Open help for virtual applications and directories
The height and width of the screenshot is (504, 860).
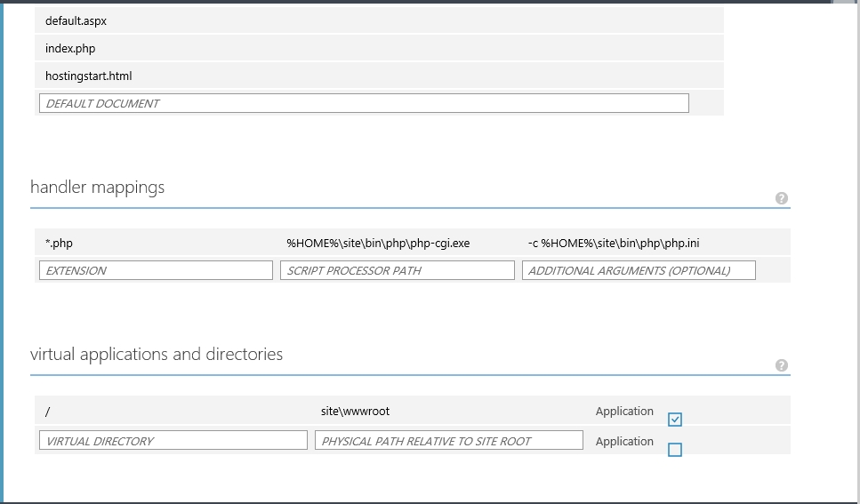pos(782,365)
